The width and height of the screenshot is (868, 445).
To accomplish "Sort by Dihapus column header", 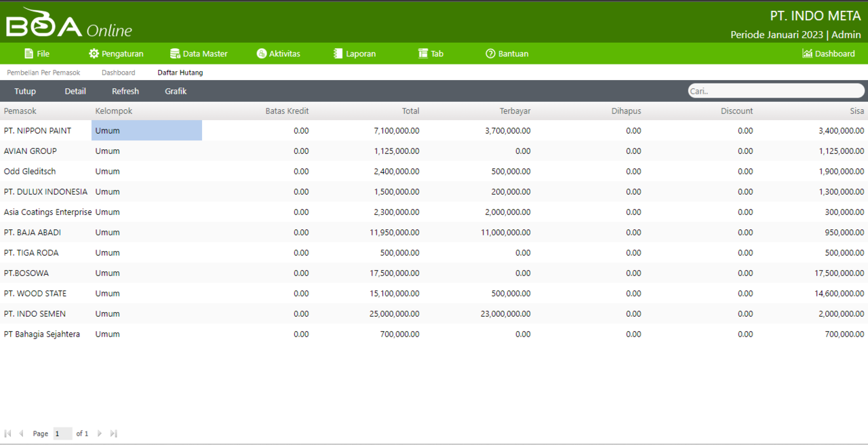I will tap(626, 111).
